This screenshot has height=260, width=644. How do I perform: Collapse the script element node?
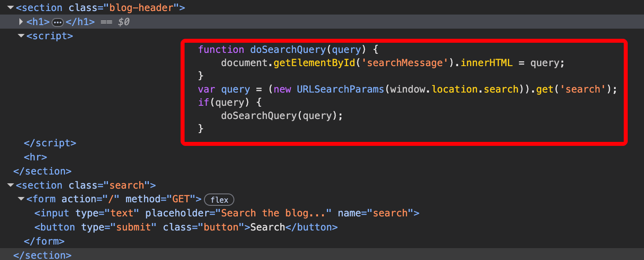tap(21, 36)
